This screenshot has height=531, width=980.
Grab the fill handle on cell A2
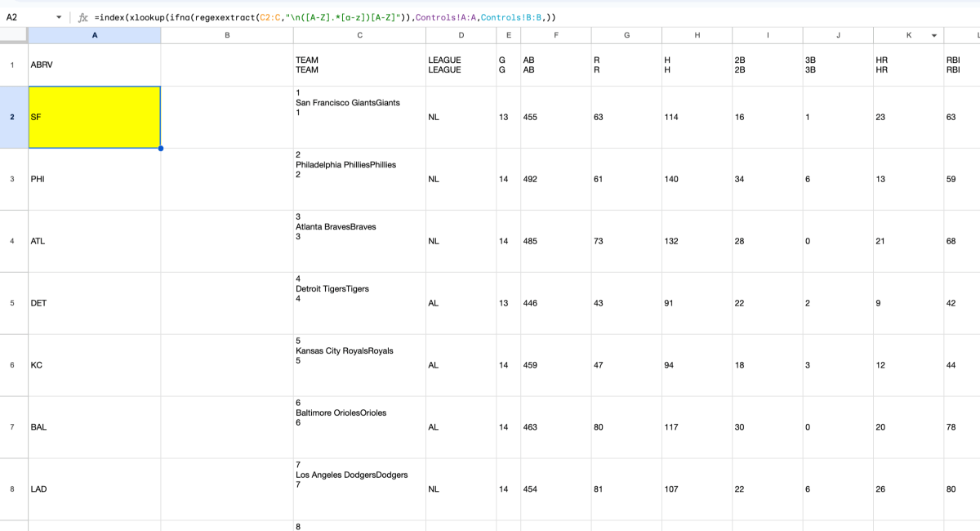161,148
